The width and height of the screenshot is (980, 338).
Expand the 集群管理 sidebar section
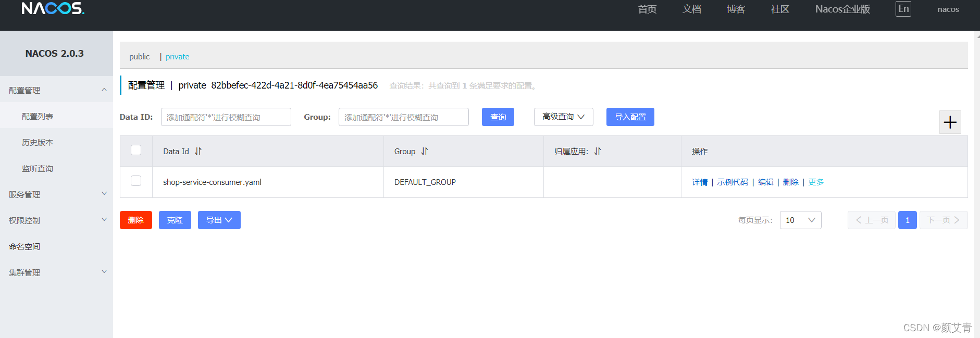coord(56,272)
